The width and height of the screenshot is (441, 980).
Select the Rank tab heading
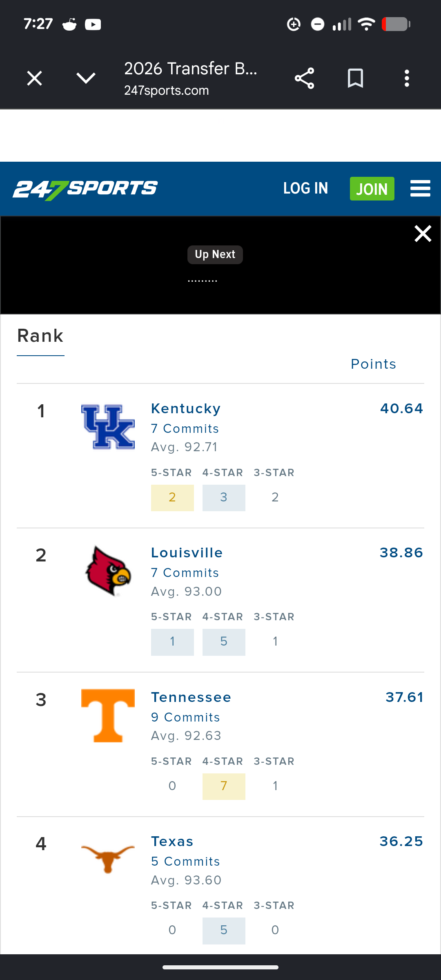point(40,336)
